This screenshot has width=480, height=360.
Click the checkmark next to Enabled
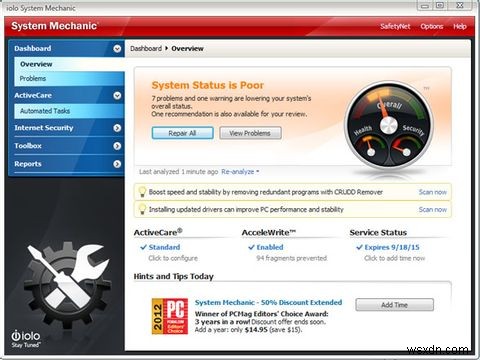click(x=251, y=247)
